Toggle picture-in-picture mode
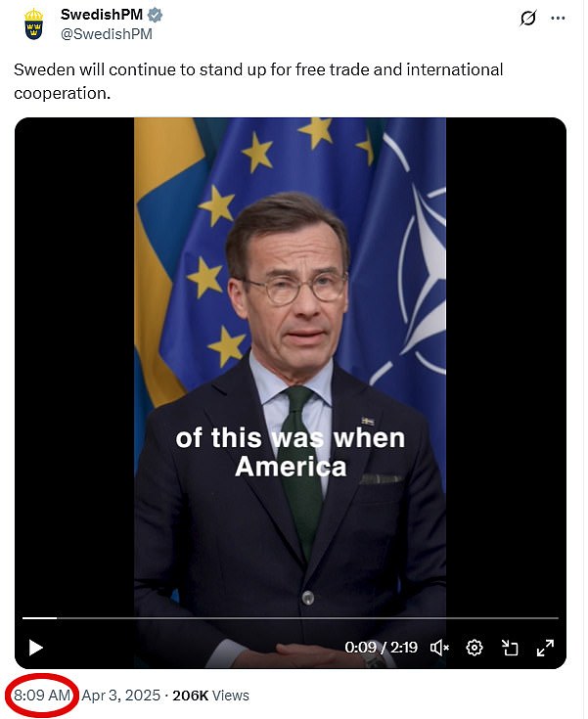The image size is (588, 719). tap(510, 648)
